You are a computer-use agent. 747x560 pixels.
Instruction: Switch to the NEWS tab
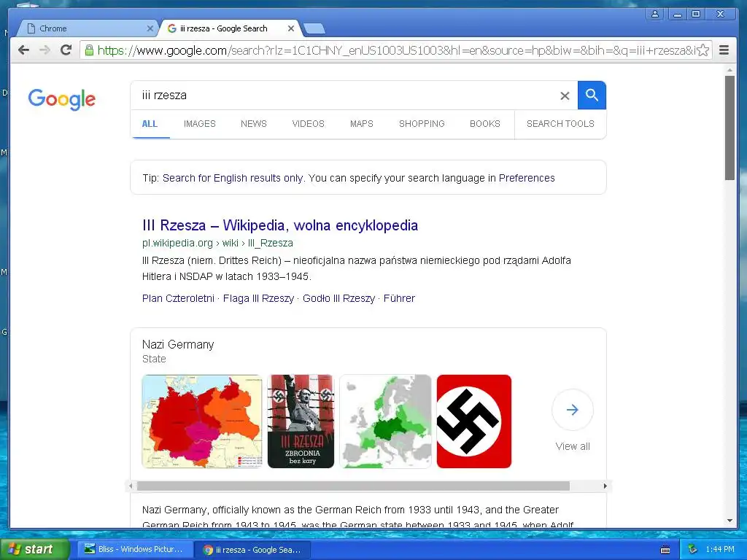pos(253,124)
